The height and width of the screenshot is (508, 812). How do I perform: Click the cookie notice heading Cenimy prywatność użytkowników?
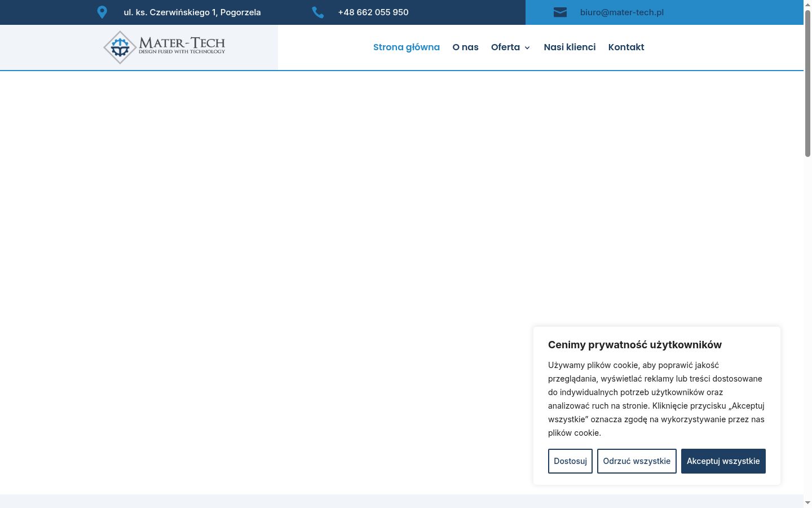pos(635,345)
